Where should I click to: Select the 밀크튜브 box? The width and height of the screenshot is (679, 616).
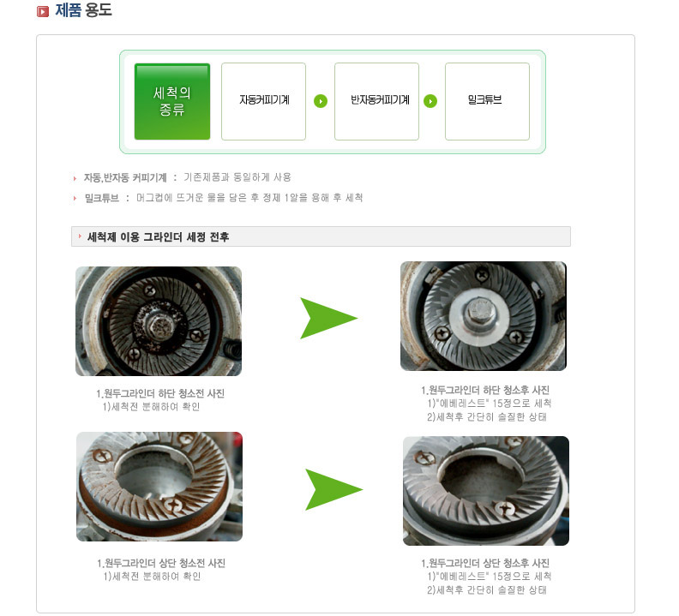487,101
